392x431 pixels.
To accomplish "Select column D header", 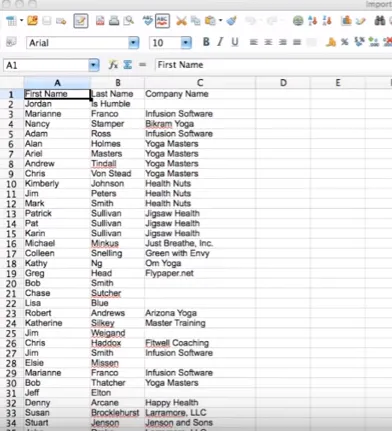I will [x=283, y=83].
